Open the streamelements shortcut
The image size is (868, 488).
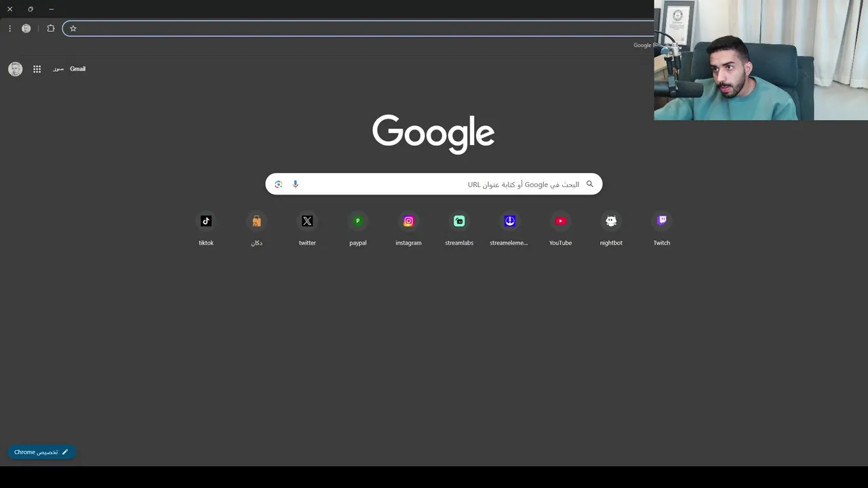(x=509, y=229)
